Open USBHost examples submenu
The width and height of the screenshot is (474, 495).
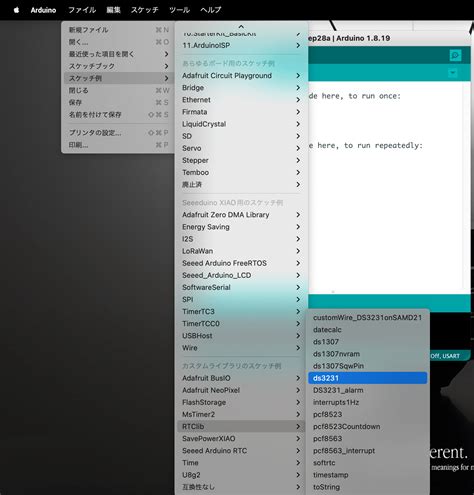[241, 336]
